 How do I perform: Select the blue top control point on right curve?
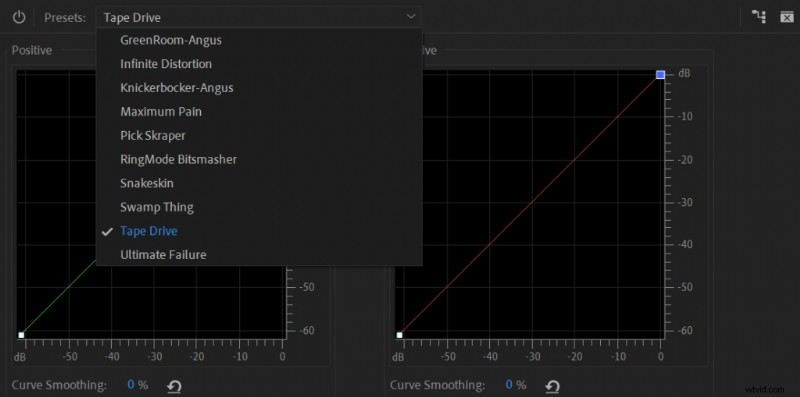pos(660,75)
